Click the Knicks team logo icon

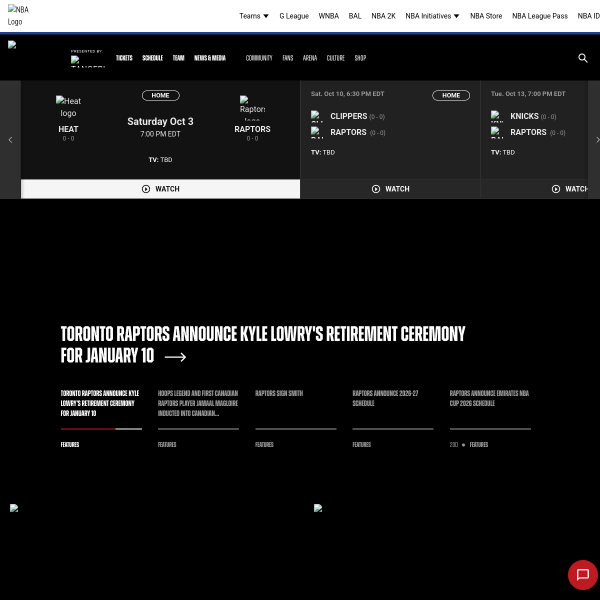coord(497,116)
